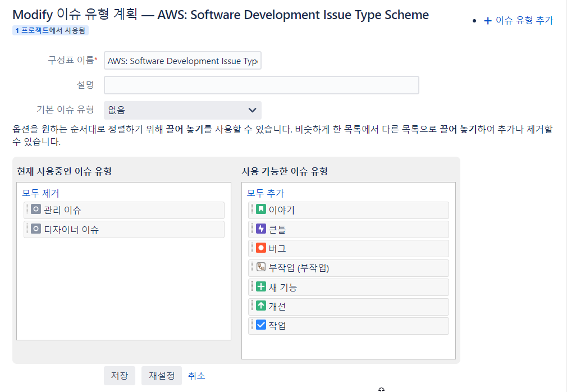This screenshot has height=392, width=567.
Task: Click the drag handle of 작업
Action: (x=252, y=325)
